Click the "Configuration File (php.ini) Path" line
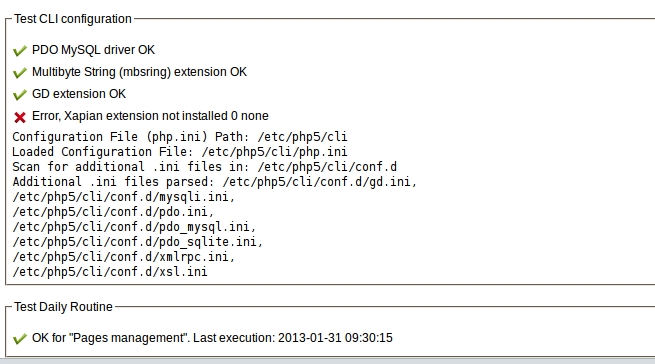 pyautogui.click(x=180, y=137)
